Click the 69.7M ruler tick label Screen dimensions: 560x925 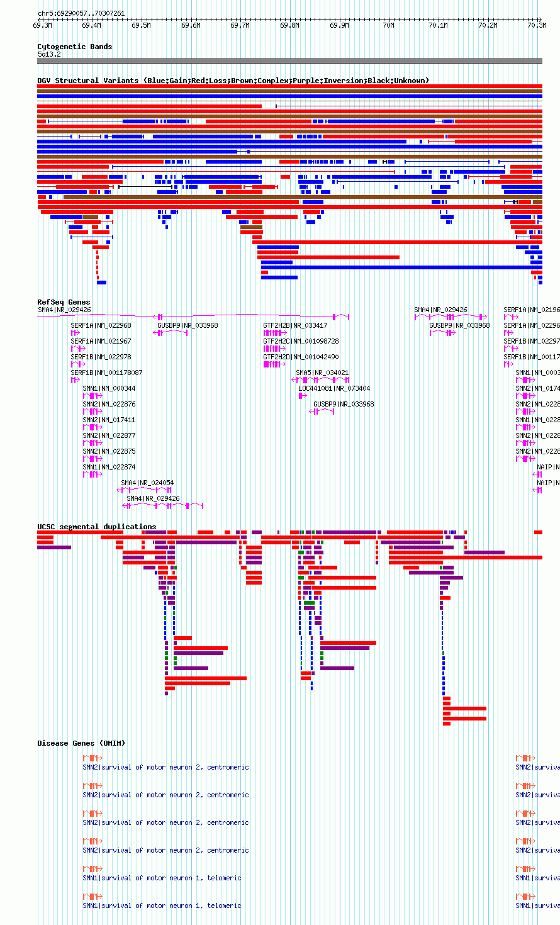point(240,26)
